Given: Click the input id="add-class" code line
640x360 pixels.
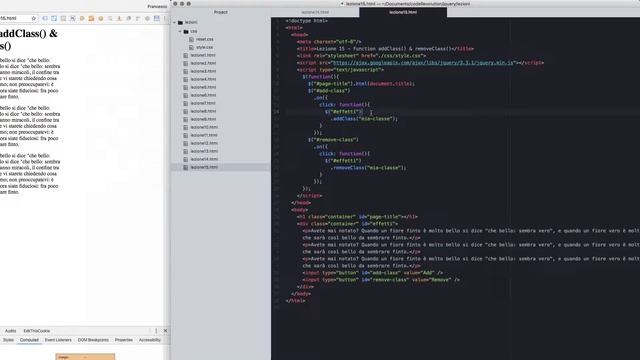Looking at the screenshot, I should click(372, 273).
